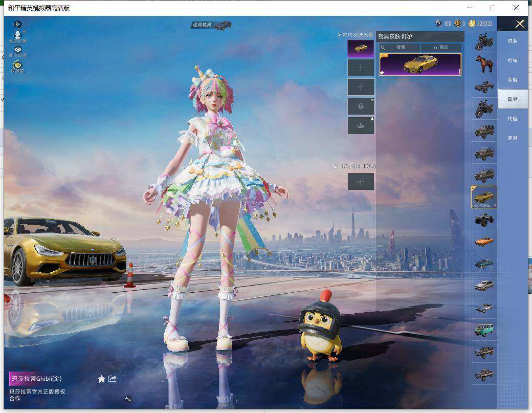
Task: Select the white sedan vehicle
Action: pos(484,286)
